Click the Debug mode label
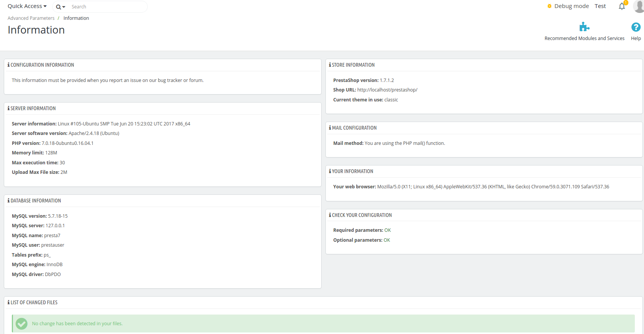The width and height of the screenshot is (644, 334). coord(572,6)
